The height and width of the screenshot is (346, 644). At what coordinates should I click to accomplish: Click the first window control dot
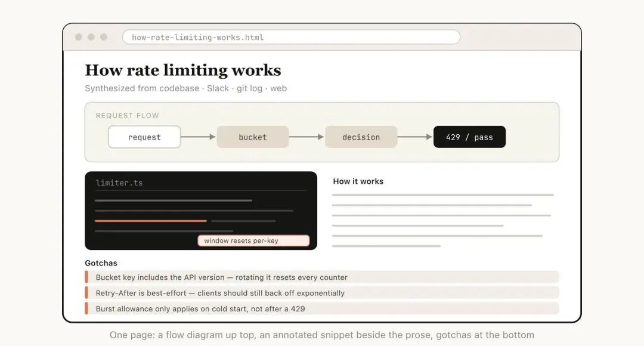click(79, 37)
